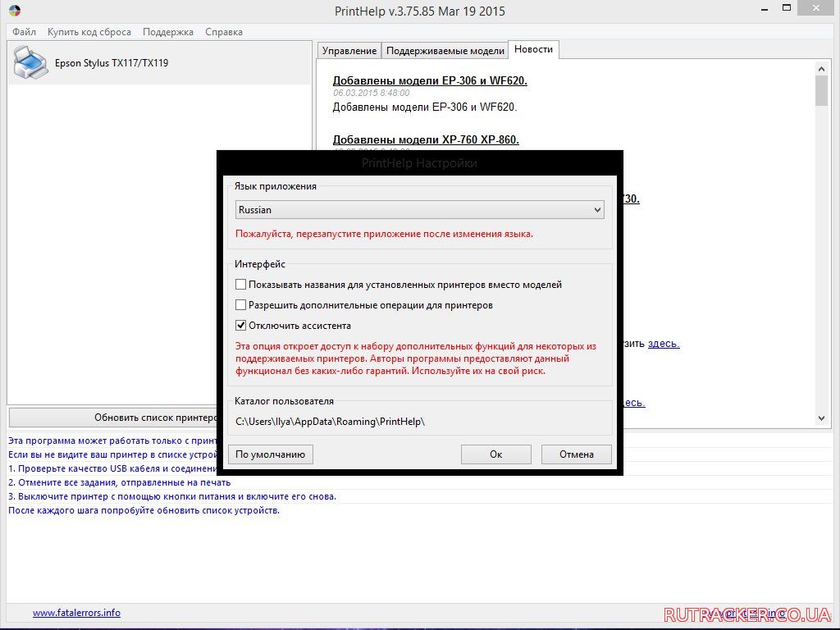Follow the upper здесь link in news panel
This screenshot has height=630, width=840.
point(664,344)
